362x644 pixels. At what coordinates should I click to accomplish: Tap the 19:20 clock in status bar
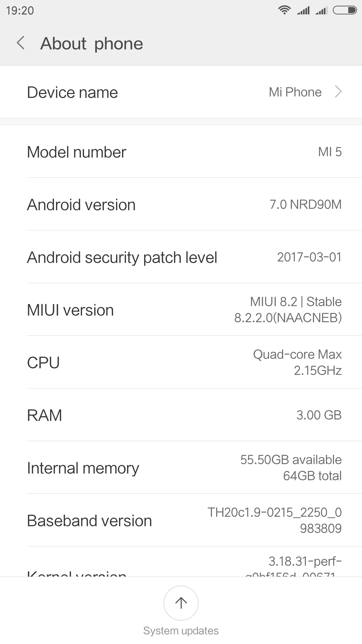(20, 11)
